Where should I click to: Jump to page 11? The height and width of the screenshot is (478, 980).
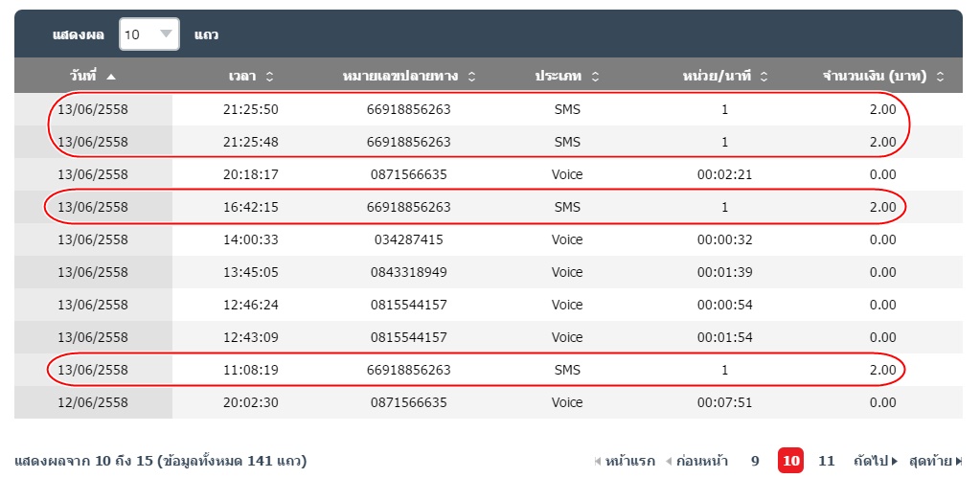pos(827,461)
